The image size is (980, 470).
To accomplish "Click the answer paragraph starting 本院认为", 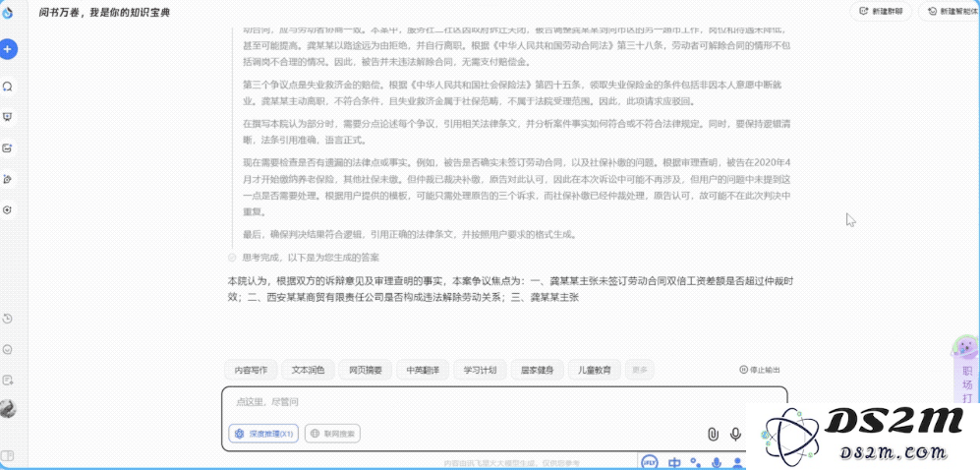I will (x=510, y=289).
